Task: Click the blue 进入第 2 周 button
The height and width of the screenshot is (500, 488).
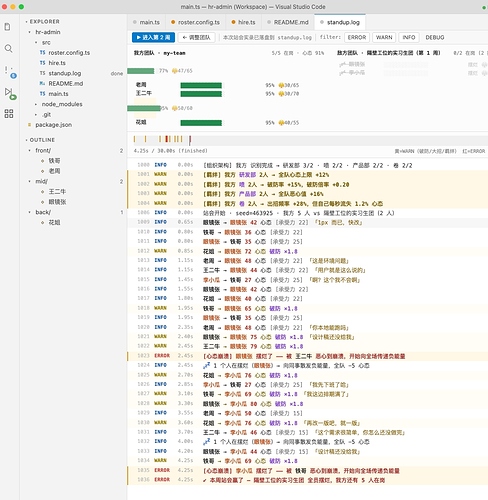Action: (153, 37)
